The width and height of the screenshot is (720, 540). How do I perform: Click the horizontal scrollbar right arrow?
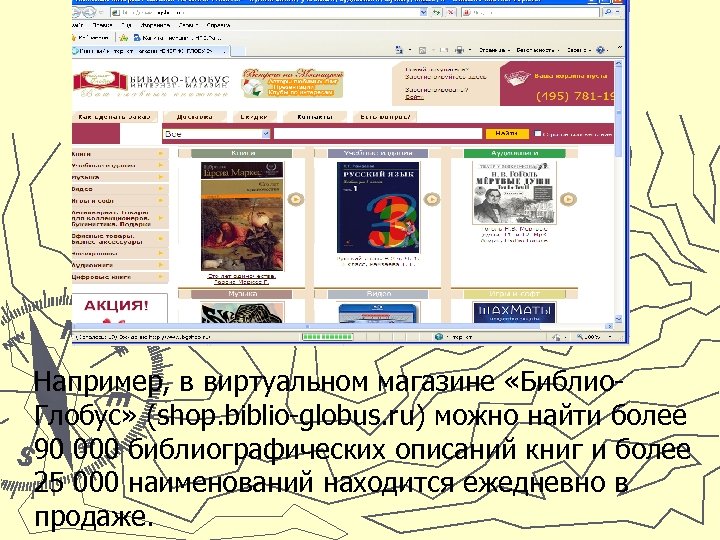coord(610,326)
